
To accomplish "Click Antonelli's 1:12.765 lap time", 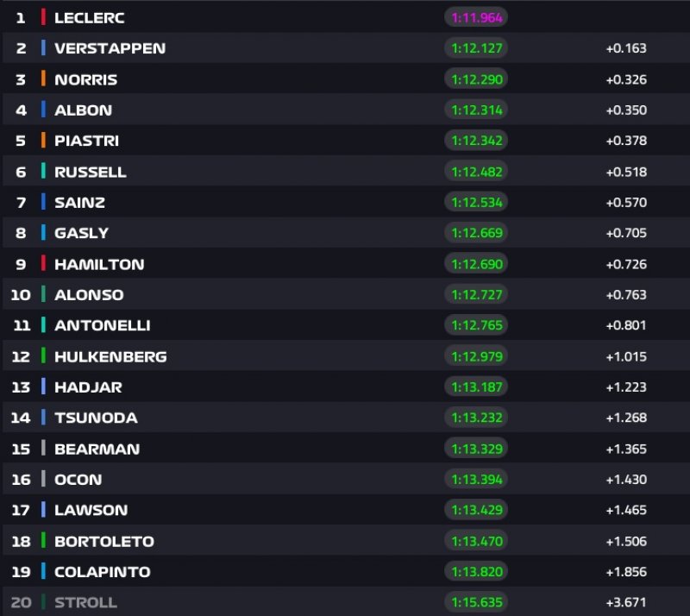I will coord(476,325).
